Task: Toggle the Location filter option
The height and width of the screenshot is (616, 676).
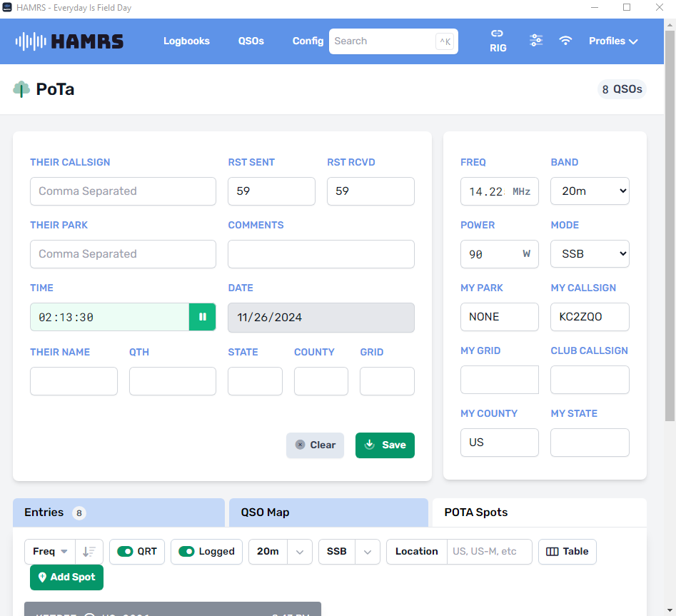Action: tap(416, 551)
